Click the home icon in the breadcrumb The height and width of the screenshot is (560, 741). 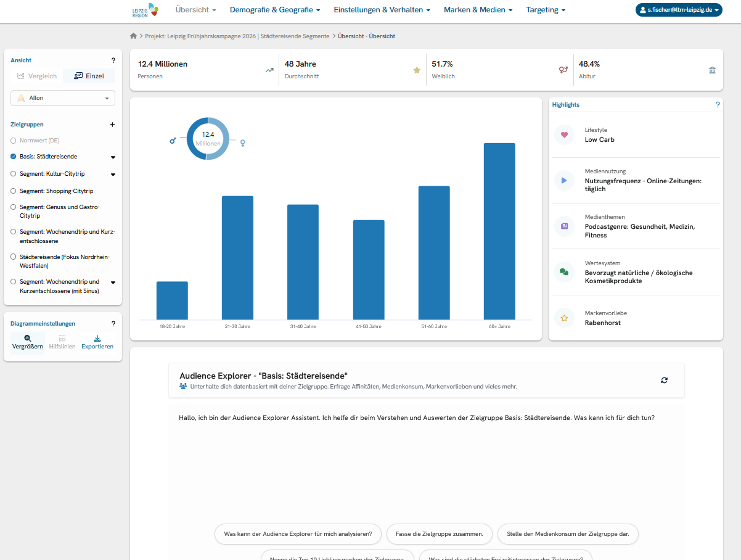[133, 36]
